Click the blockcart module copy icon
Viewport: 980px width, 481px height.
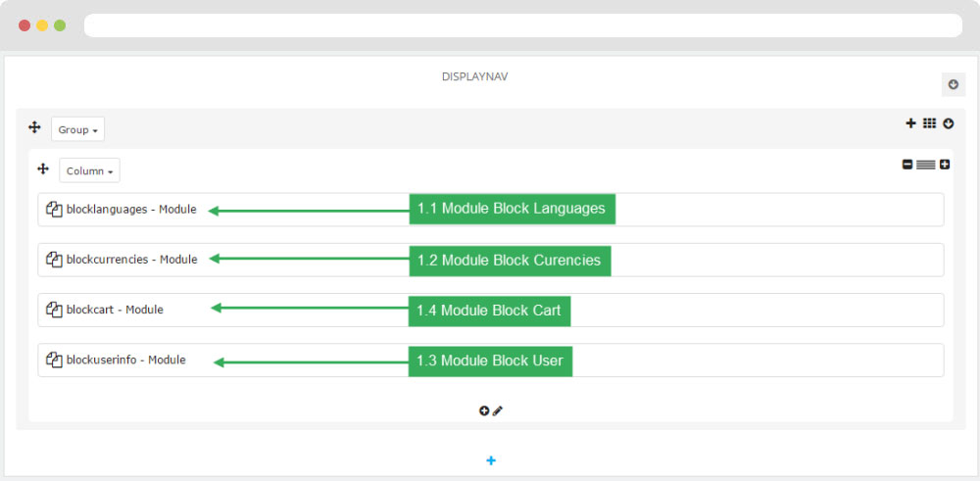click(x=54, y=310)
